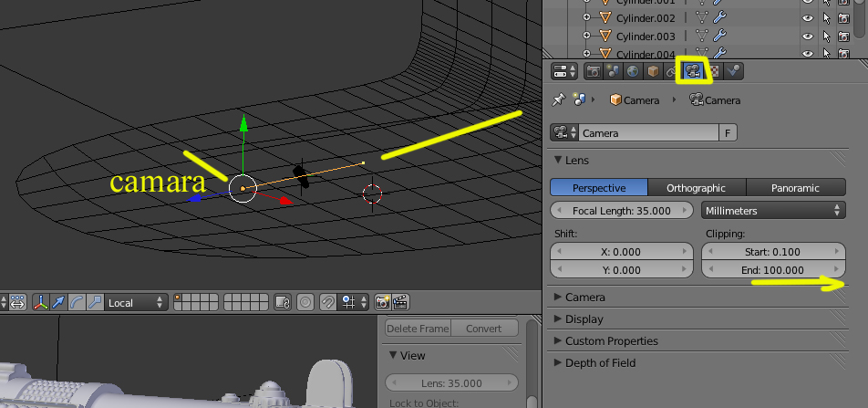
Task: Click the Shift Y: 0.000 field
Action: point(622,270)
